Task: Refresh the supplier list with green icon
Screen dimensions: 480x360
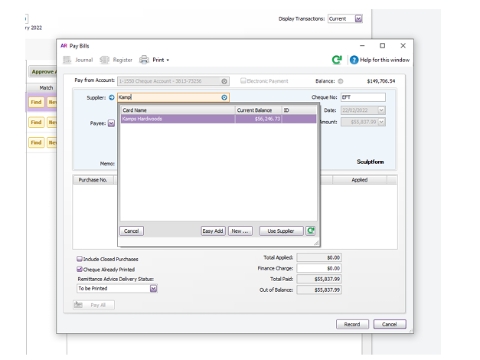Action: click(x=310, y=231)
